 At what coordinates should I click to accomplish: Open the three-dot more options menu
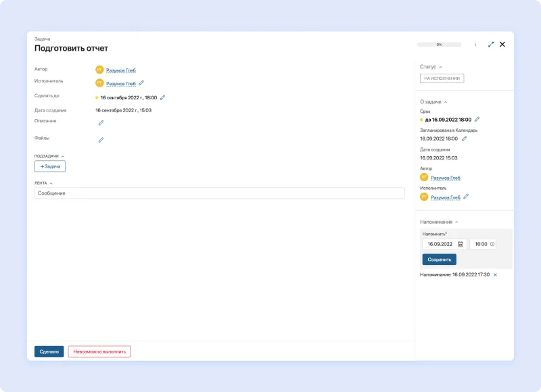point(475,45)
